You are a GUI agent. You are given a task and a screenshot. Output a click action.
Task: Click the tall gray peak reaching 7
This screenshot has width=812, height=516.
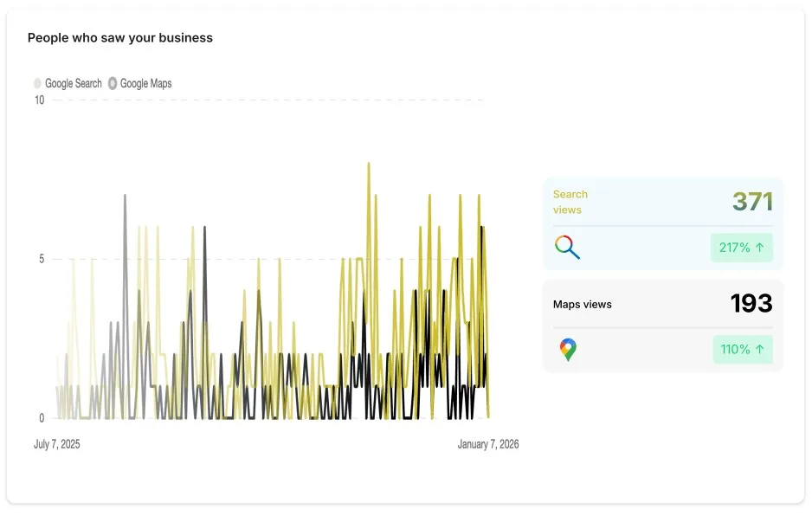125,197
